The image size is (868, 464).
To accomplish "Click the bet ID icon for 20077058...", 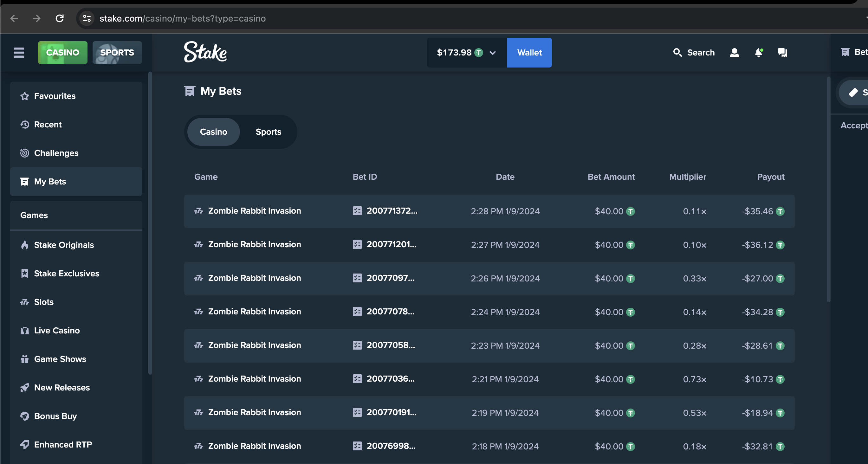I will 357,345.
